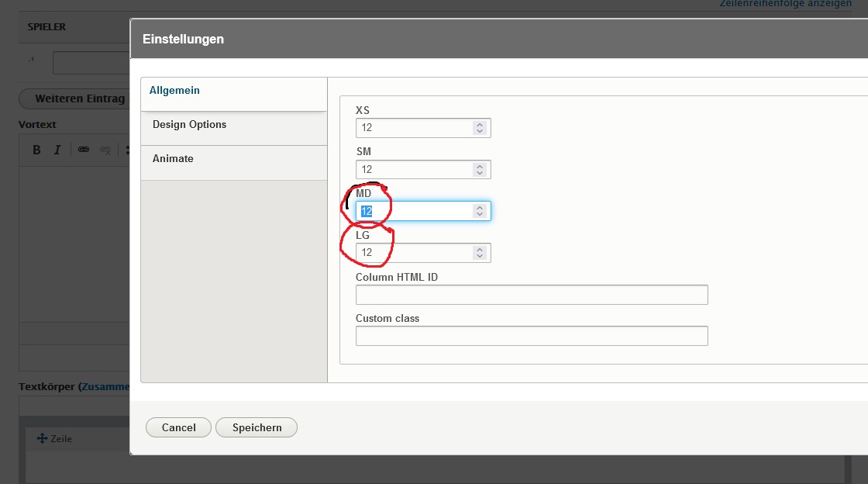Increase the MD value with up arrow

480,208
